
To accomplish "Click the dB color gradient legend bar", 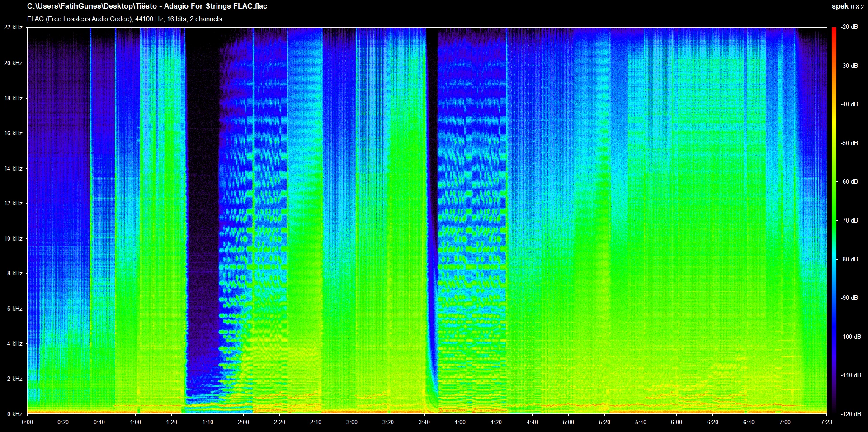I will [834, 220].
